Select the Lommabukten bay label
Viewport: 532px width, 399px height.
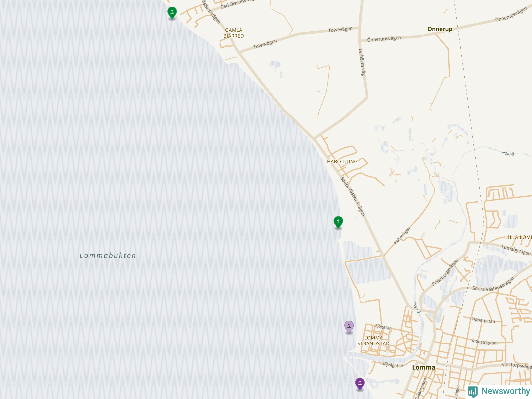108,255
